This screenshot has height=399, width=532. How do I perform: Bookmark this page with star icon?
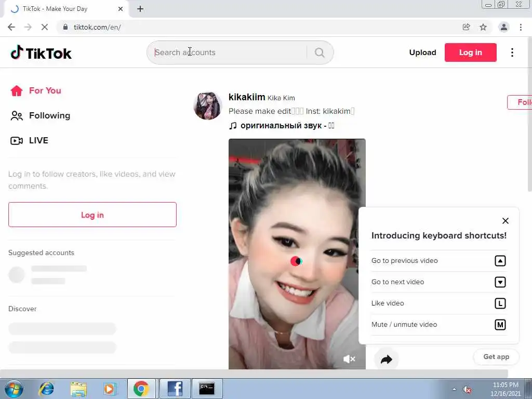click(483, 27)
